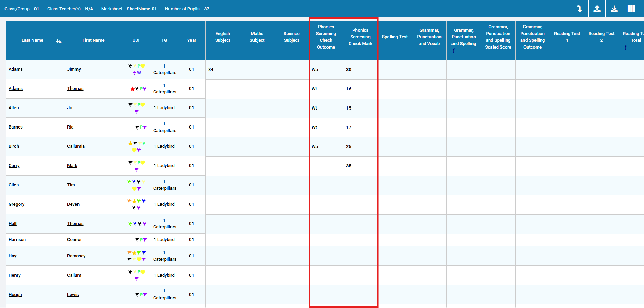The height and width of the screenshot is (308, 644).
Task: Click formula icon under Reading Test Total
Action: (x=626, y=47)
